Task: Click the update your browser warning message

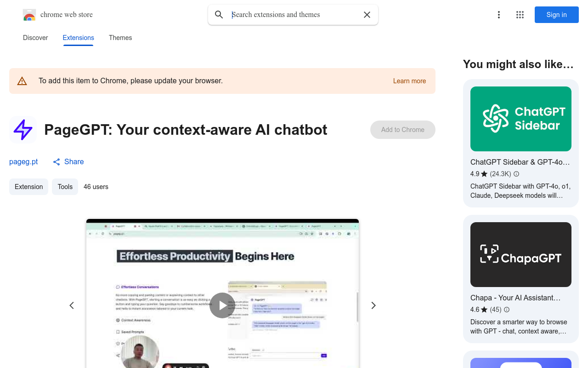Action: click(130, 81)
